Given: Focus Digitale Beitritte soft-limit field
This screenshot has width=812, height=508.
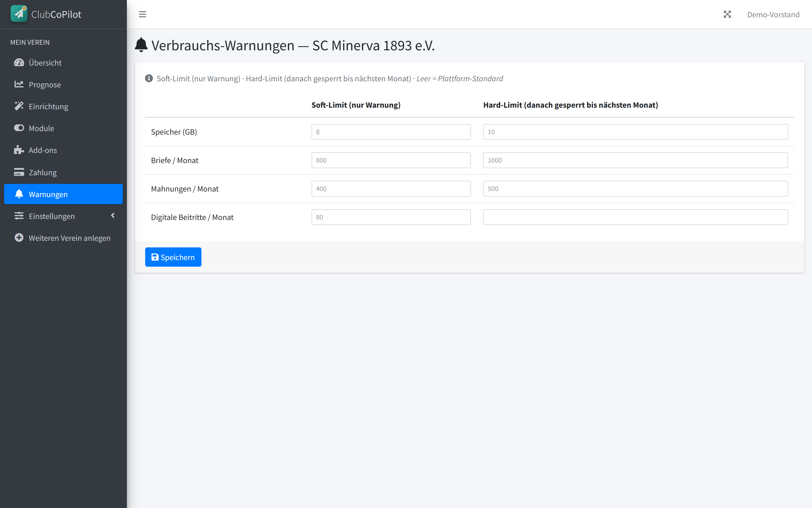Looking at the screenshot, I should [x=391, y=217].
